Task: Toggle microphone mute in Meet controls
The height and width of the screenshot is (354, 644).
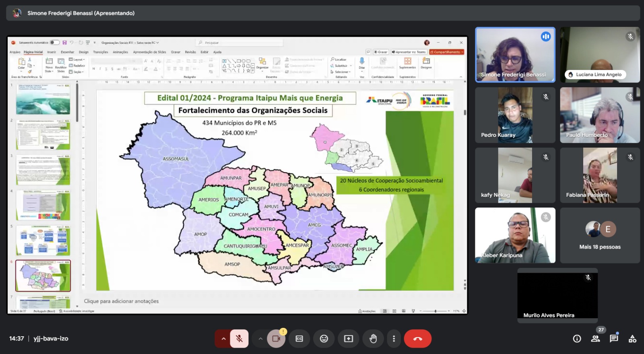Action: pos(239,339)
